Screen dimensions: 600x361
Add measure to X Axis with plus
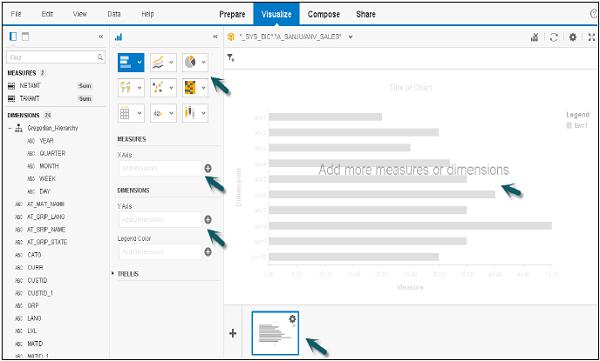pos(208,168)
